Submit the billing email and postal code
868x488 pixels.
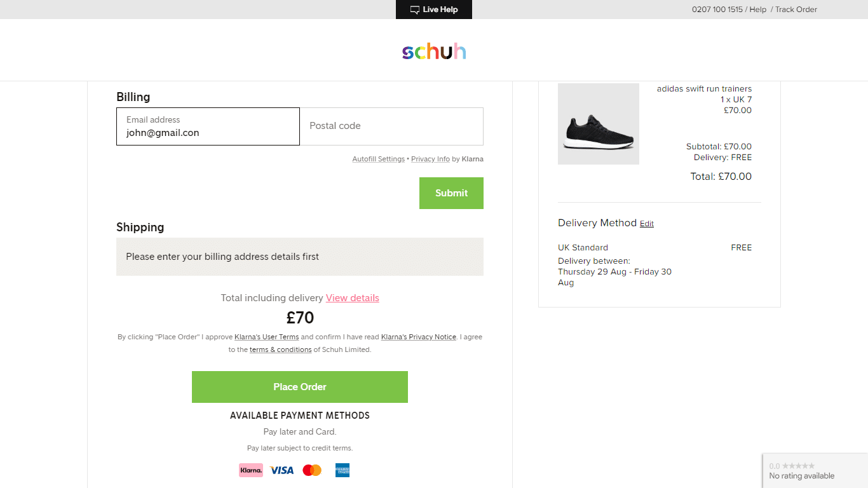click(451, 193)
